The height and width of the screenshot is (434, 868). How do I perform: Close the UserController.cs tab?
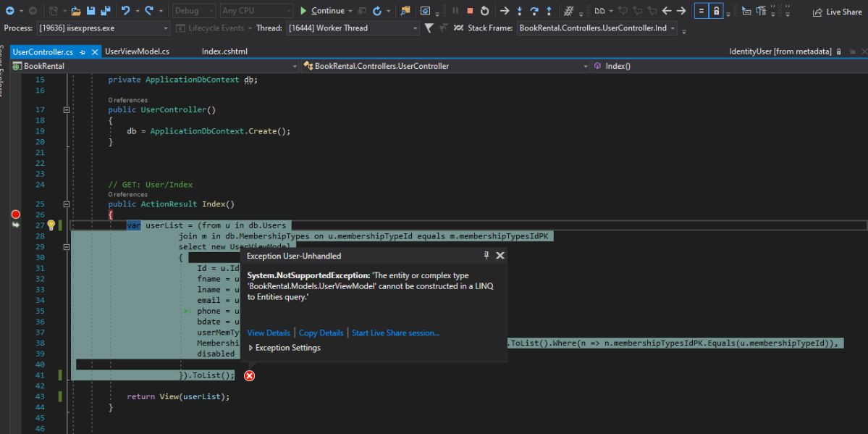pos(95,52)
